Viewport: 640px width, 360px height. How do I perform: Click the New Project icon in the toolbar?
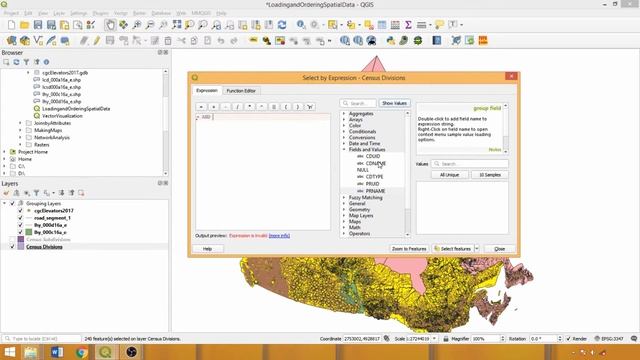click(11, 25)
